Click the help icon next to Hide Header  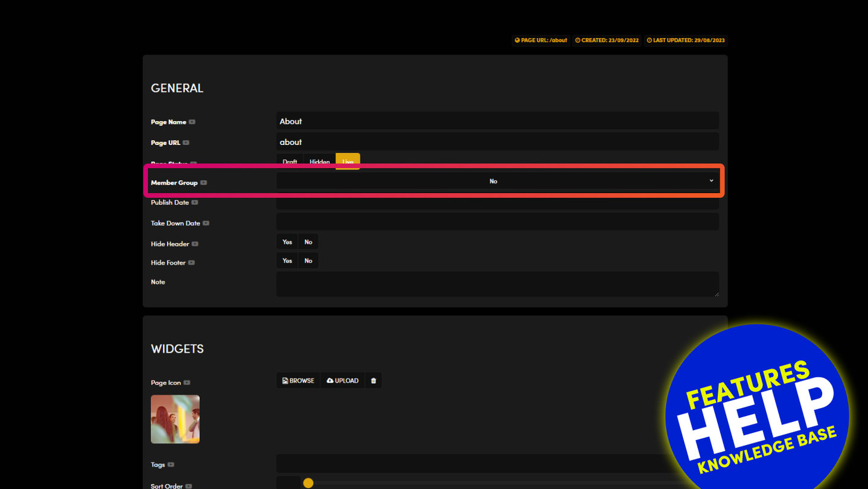[x=195, y=244]
